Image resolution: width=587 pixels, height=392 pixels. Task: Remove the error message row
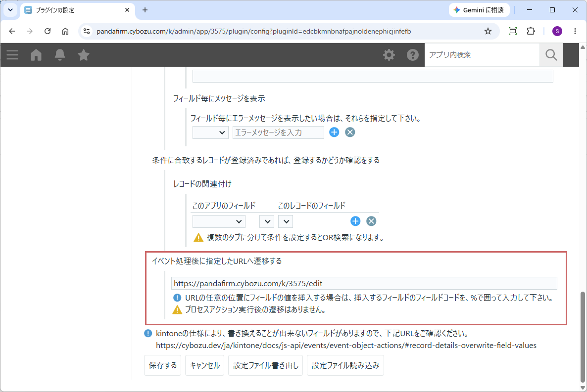(x=350, y=132)
